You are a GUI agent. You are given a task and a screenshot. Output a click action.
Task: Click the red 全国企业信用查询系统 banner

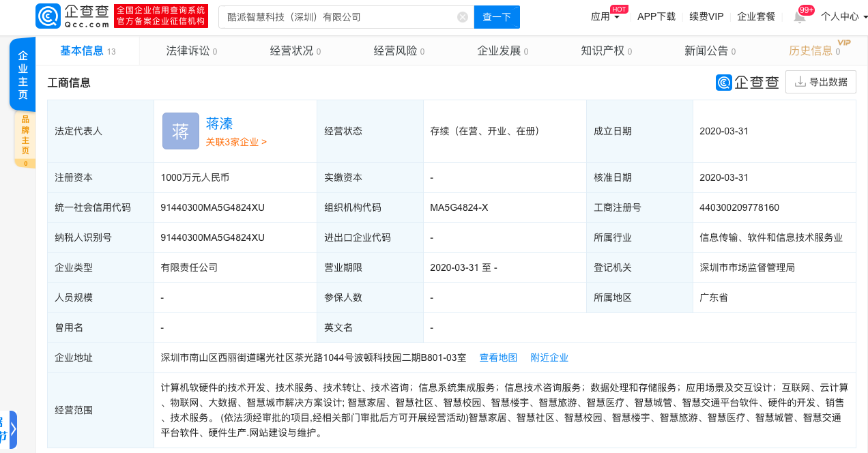pyautogui.click(x=160, y=16)
